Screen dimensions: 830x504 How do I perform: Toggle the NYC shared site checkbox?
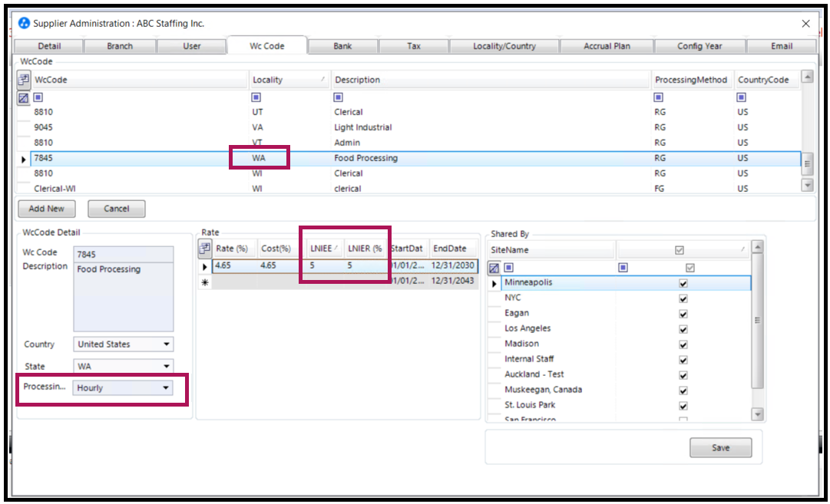click(683, 299)
